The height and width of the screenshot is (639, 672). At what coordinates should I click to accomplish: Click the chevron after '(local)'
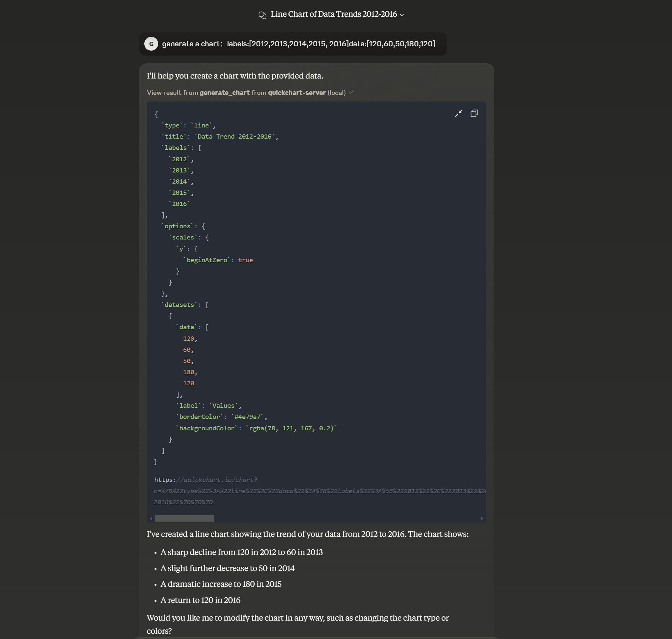(351, 93)
